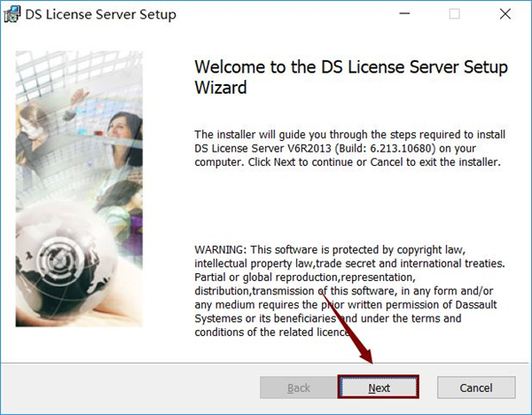Click the Cancel button to exit
Image resolution: width=532 pixels, height=415 pixels.
[x=476, y=388]
